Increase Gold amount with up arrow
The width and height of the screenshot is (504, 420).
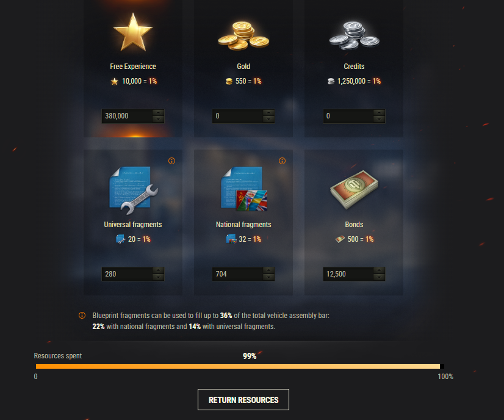(x=268, y=112)
